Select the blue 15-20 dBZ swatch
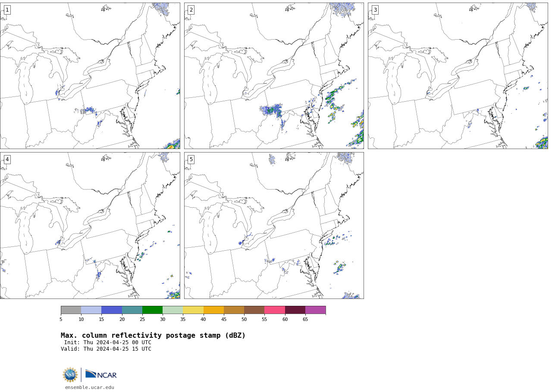The image size is (552, 392). pyautogui.click(x=112, y=310)
